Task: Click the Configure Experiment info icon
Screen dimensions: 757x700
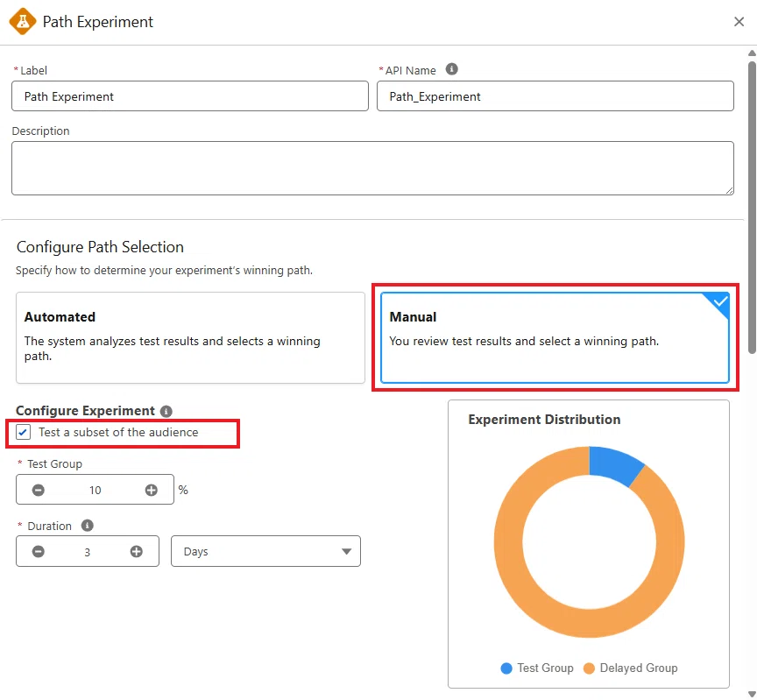Action: 166,411
